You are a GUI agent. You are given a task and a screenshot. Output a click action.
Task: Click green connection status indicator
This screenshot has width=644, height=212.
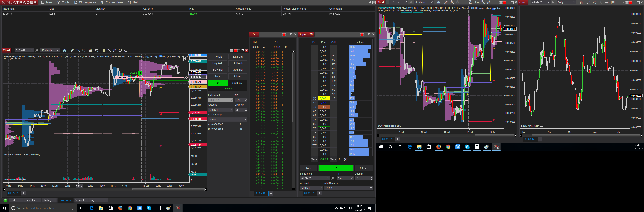click(5, 200)
